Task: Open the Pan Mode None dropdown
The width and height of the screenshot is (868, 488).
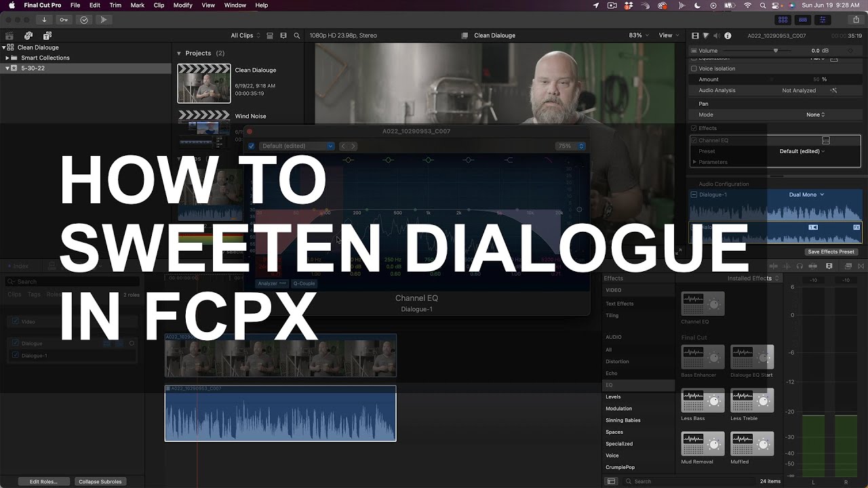Action: coord(816,115)
